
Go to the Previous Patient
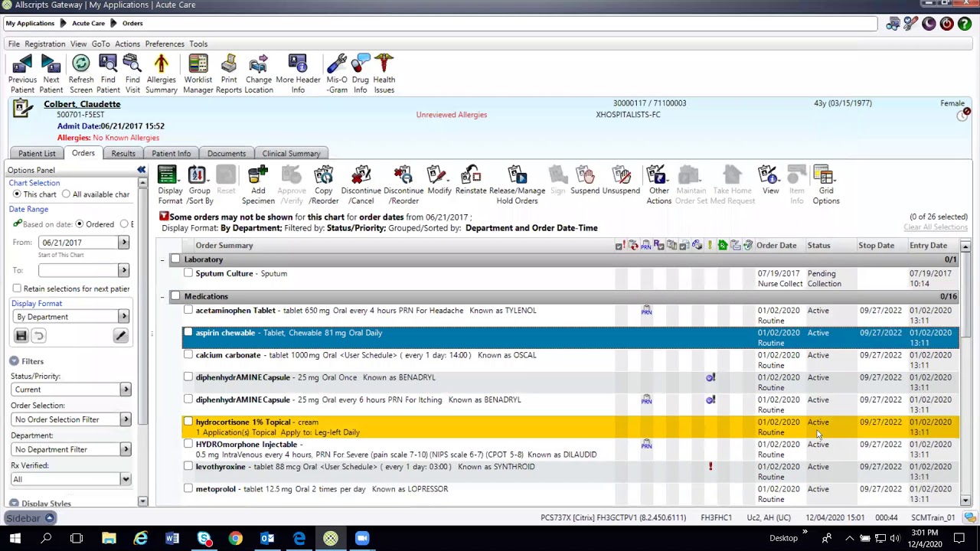point(22,73)
